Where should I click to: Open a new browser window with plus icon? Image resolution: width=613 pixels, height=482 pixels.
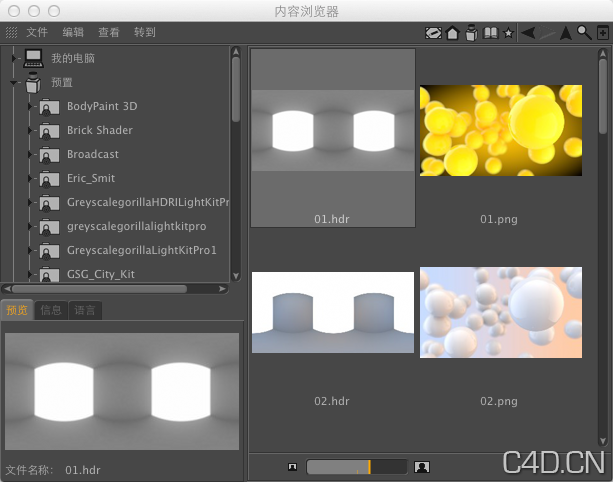pos(603,33)
